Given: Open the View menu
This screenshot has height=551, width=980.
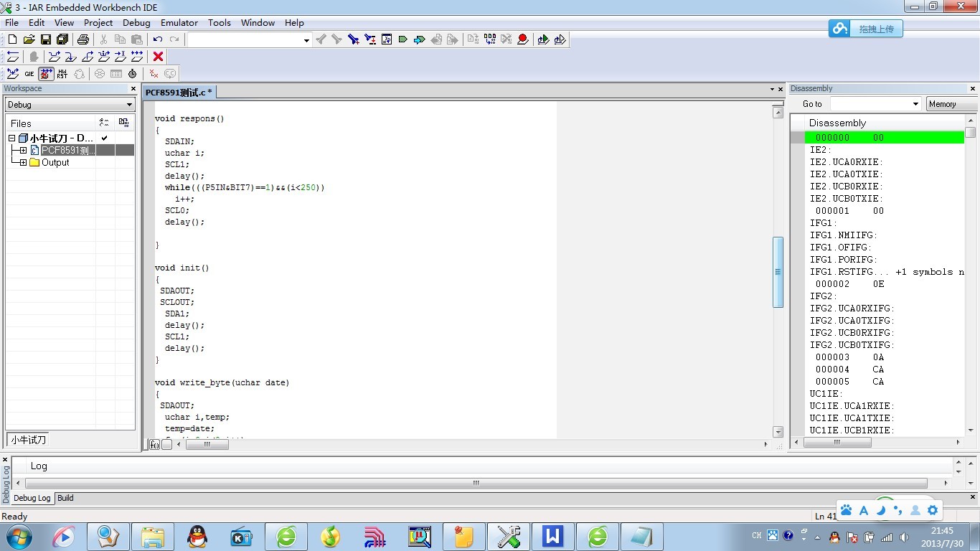Looking at the screenshot, I should pos(65,22).
